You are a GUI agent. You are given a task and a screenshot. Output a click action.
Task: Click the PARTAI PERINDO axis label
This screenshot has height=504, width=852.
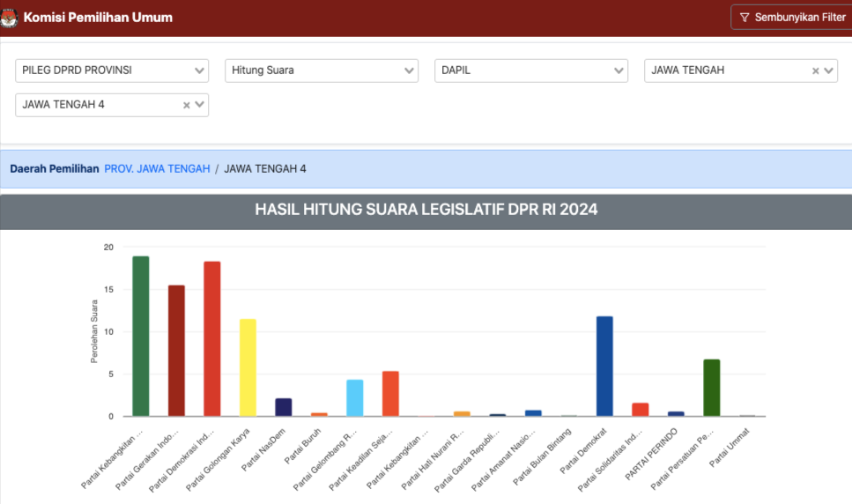(651, 455)
